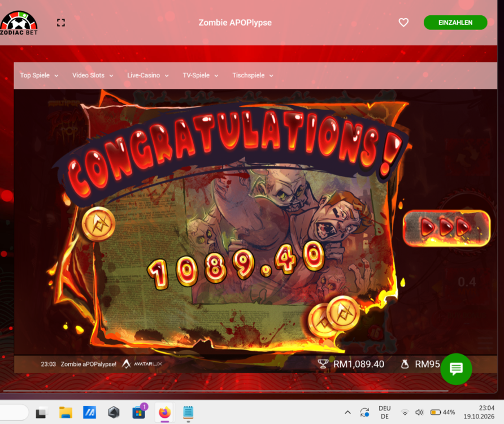The height and width of the screenshot is (424, 504).
Task: Click the money bag balance icon
Action: (x=405, y=364)
